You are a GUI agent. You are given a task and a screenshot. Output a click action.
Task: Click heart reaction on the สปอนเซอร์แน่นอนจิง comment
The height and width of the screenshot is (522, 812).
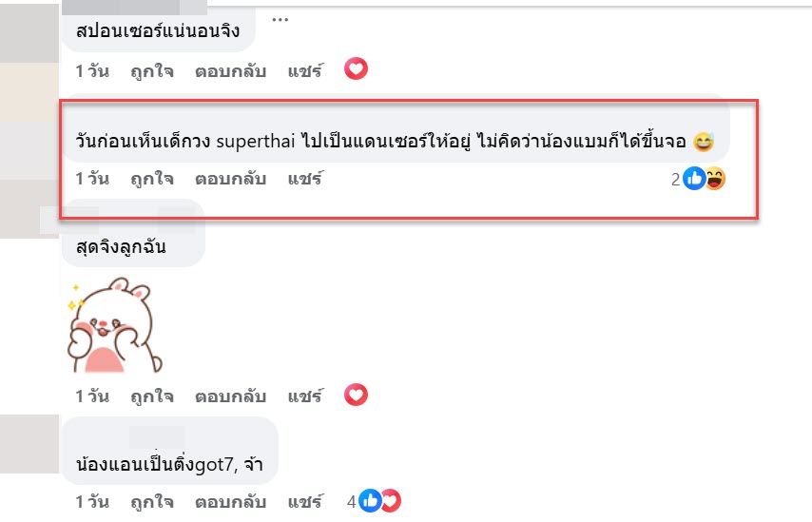(x=356, y=69)
